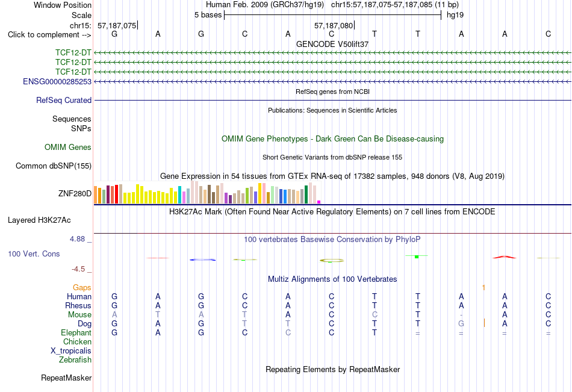Open the H3K27Ac Mark track title

click(x=332, y=212)
